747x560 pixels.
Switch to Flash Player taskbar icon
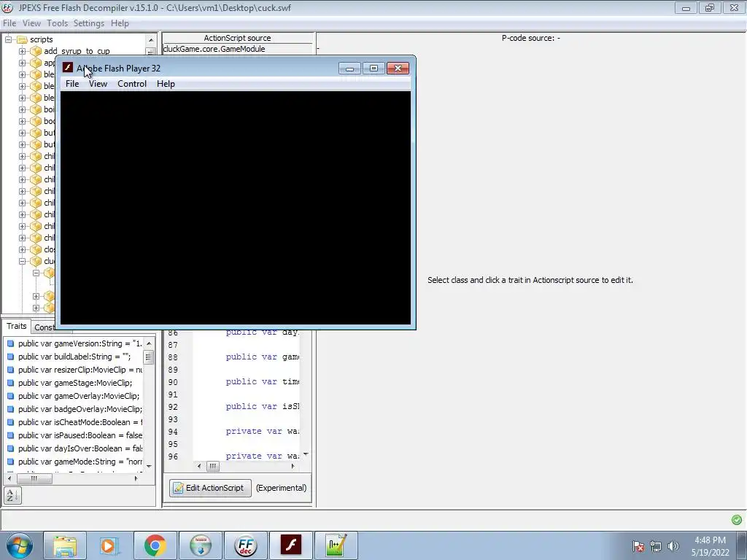[x=290, y=545]
